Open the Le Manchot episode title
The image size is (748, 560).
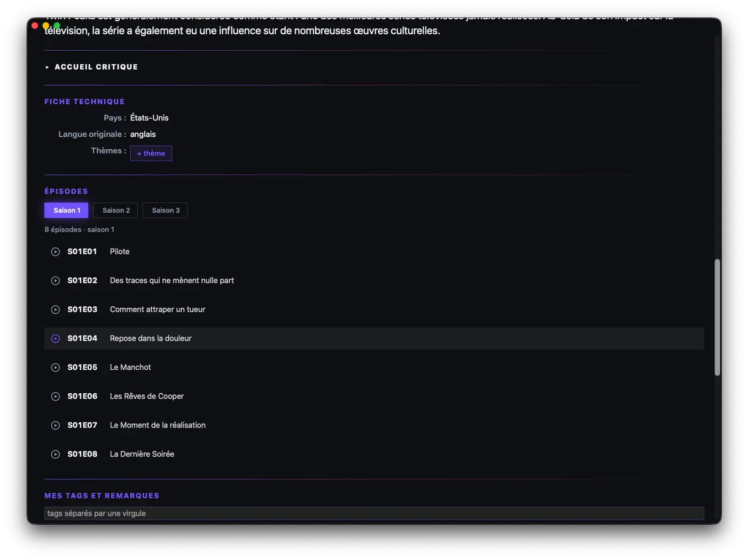[130, 367]
